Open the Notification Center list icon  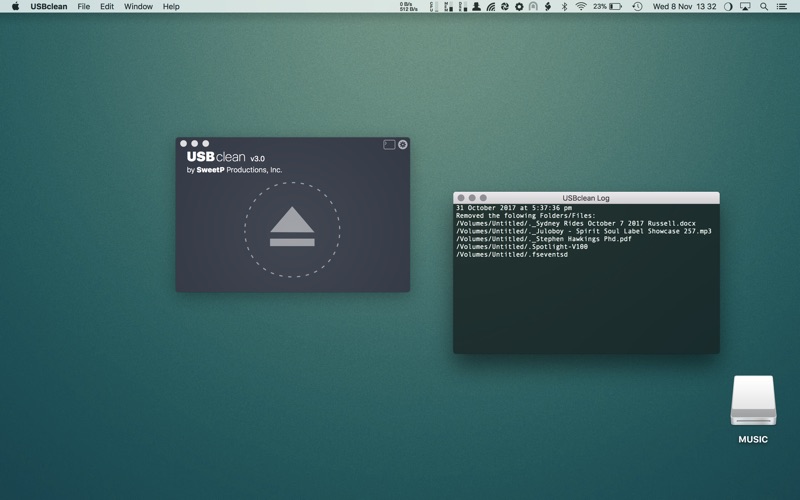click(x=782, y=6)
